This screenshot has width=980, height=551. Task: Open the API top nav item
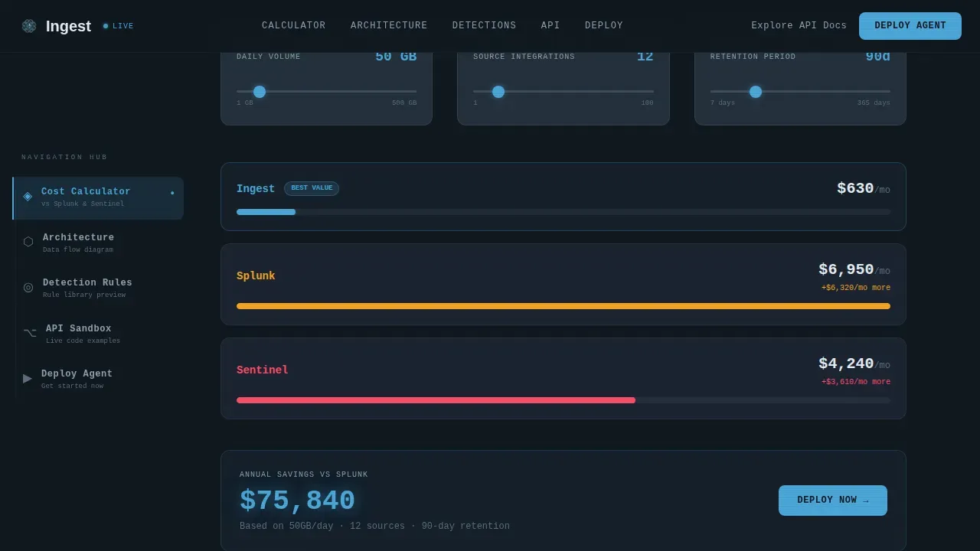click(x=550, y=25)
